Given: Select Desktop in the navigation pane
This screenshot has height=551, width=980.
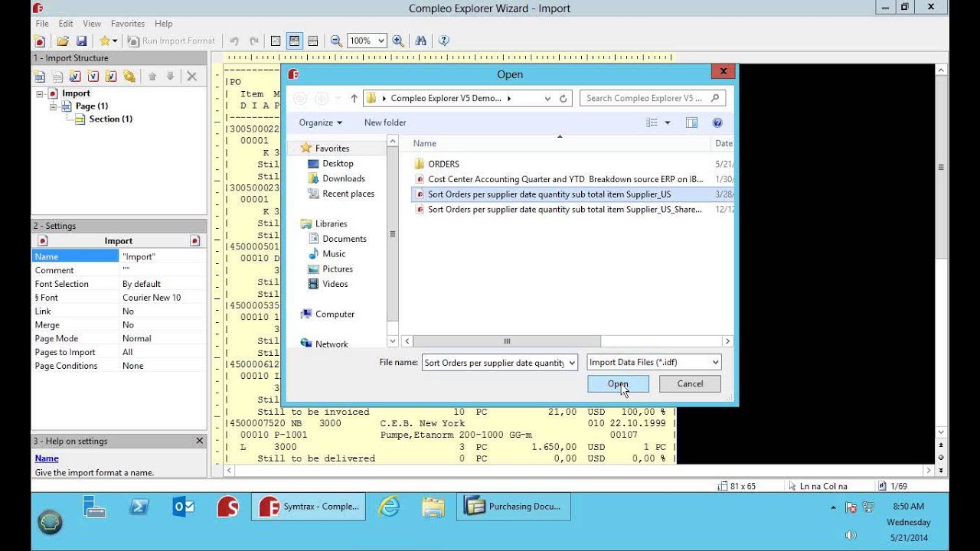Looking at the screenshot, I should [x=338, y=163].
